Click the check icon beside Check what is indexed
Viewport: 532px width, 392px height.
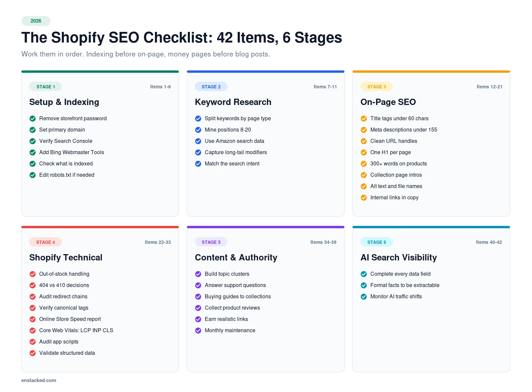[x=33, y=164]
